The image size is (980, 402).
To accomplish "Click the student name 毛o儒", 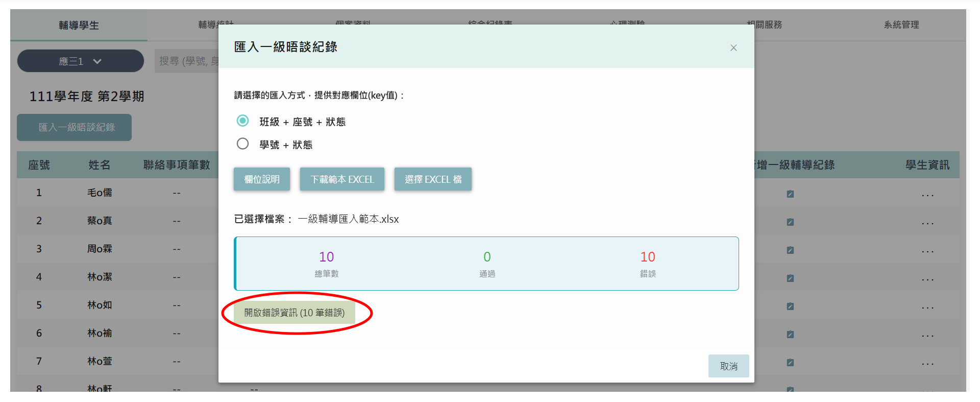I will [100, 193].
